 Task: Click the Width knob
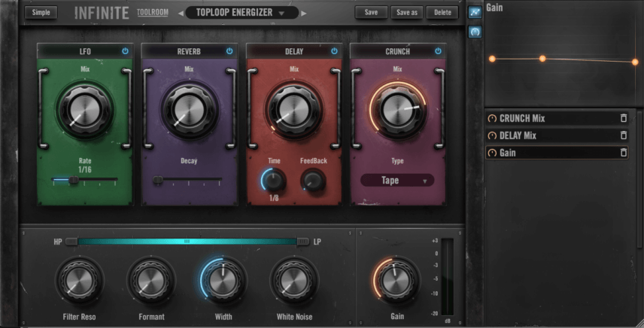click(223, 281)
